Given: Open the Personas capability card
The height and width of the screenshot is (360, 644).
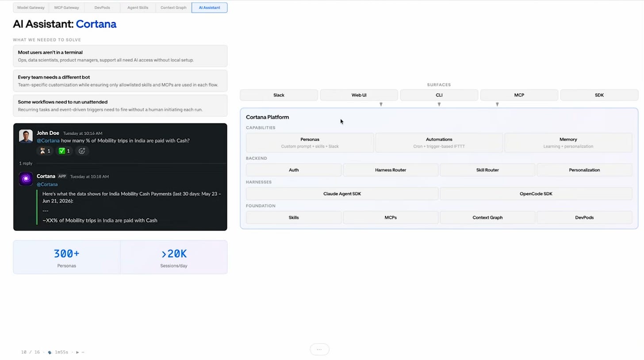Looking at the screenshot, I should (x=310, y=142).
